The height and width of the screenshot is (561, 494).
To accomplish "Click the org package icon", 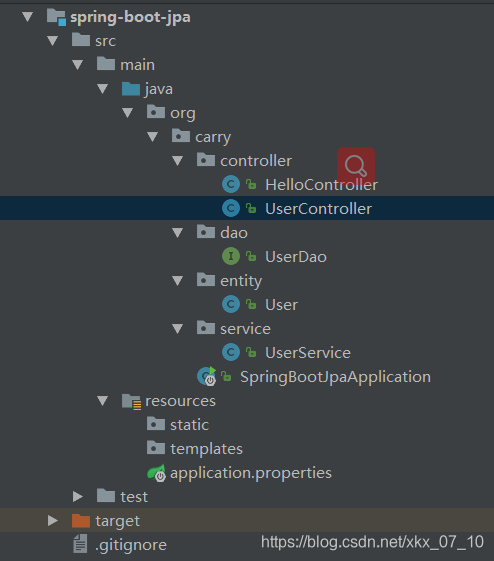I will (156, 111).
